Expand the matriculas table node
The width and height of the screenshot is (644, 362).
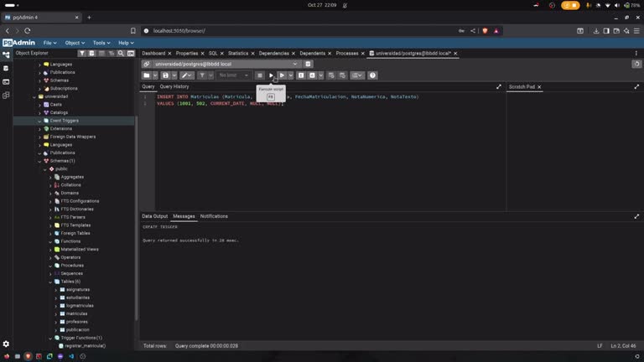56,314
